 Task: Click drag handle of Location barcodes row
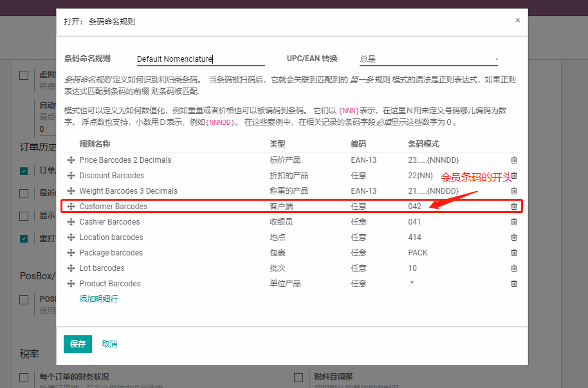71,237
